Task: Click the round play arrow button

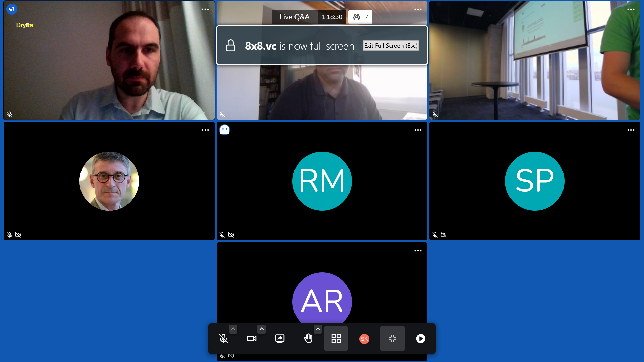Action: (421, 339)
